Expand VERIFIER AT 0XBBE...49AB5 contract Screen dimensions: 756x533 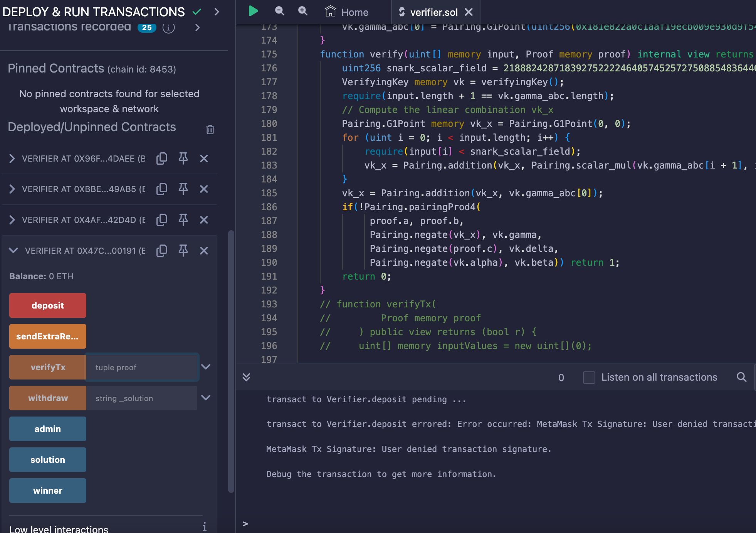click(12, 189)
